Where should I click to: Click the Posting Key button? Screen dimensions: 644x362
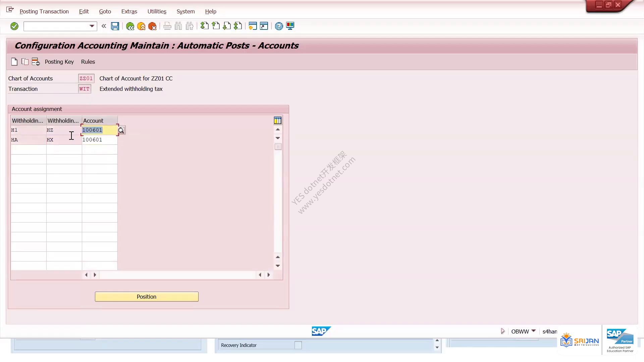click(59, 62)
